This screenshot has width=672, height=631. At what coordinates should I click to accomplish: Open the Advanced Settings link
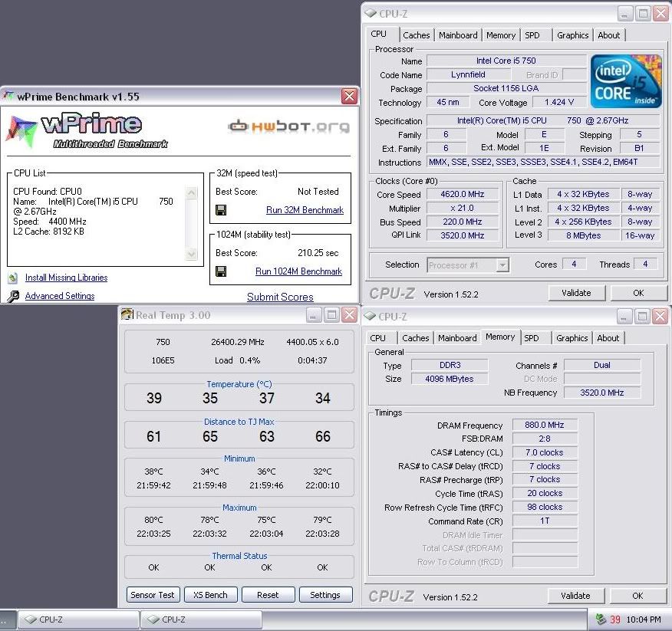click(x=60, y=296)
